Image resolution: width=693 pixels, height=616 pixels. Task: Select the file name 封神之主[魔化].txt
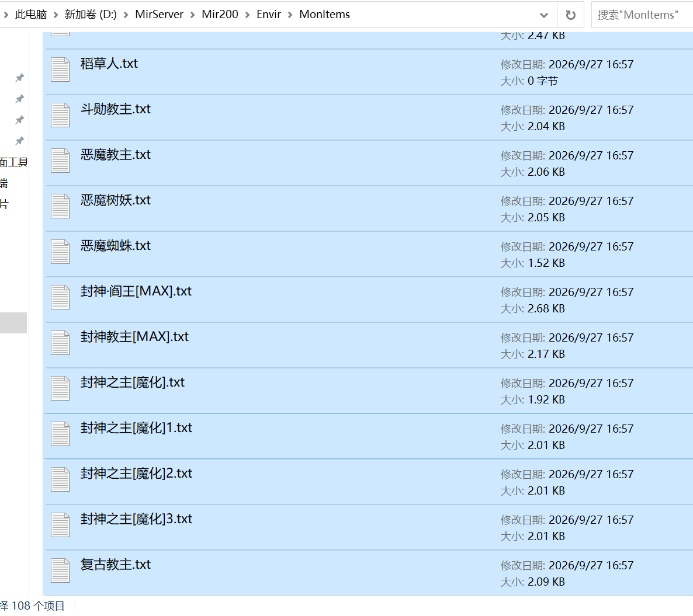point(133,382)
